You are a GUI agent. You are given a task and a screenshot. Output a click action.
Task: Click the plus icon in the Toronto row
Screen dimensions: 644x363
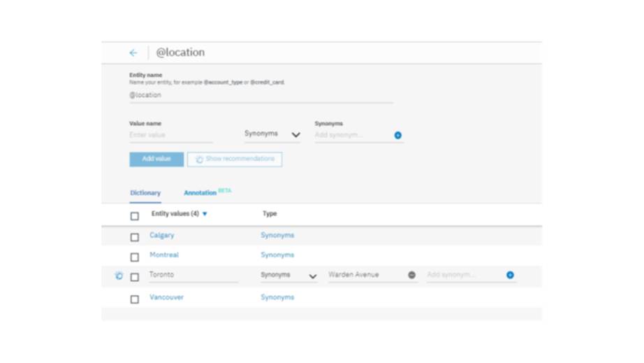(510, 275)
